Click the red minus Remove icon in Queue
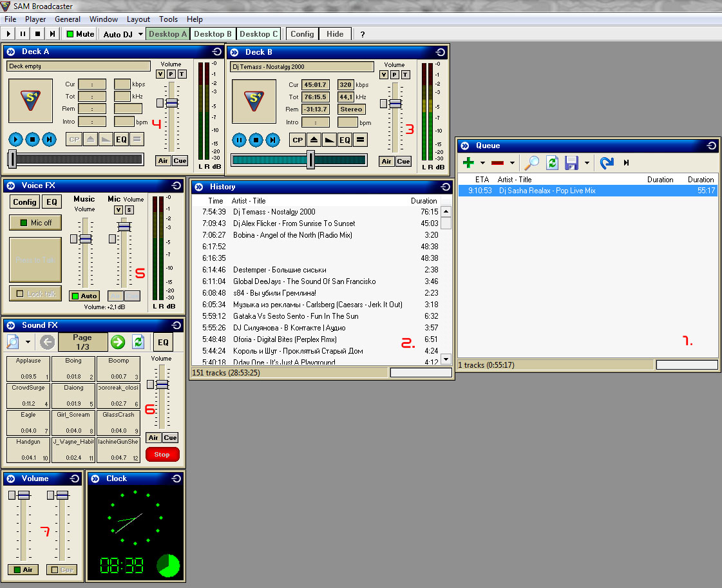The width and height of the screenshot is (722, 588). [498, 164]
